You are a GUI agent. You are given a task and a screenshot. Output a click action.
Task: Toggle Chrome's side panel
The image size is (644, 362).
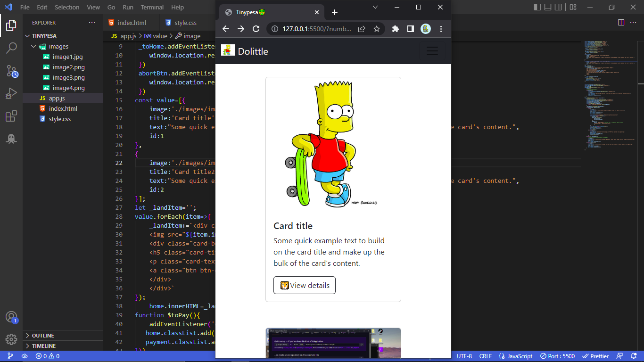coord(410,29)
